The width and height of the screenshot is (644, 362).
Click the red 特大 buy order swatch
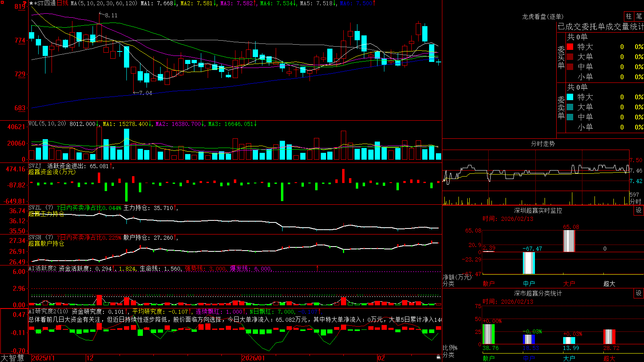click(x=570, y=47)
